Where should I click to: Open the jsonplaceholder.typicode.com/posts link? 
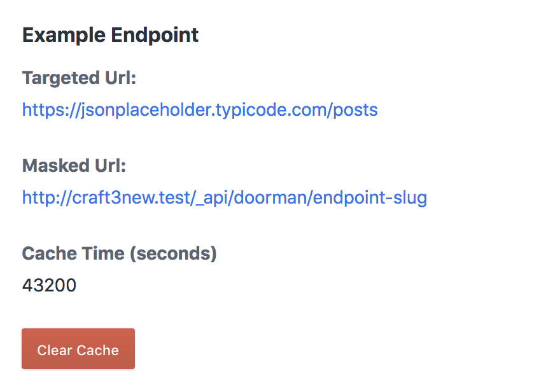coord(200,110)
